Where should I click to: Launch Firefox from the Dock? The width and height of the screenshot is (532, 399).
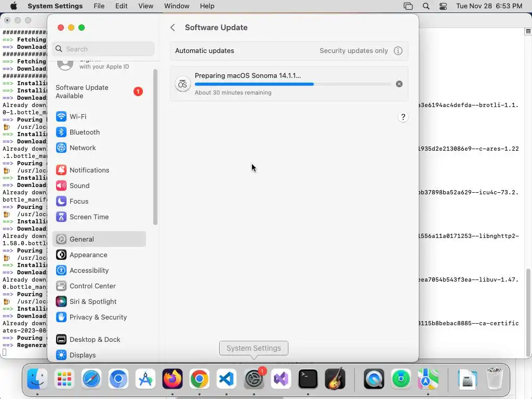point(172,378)
